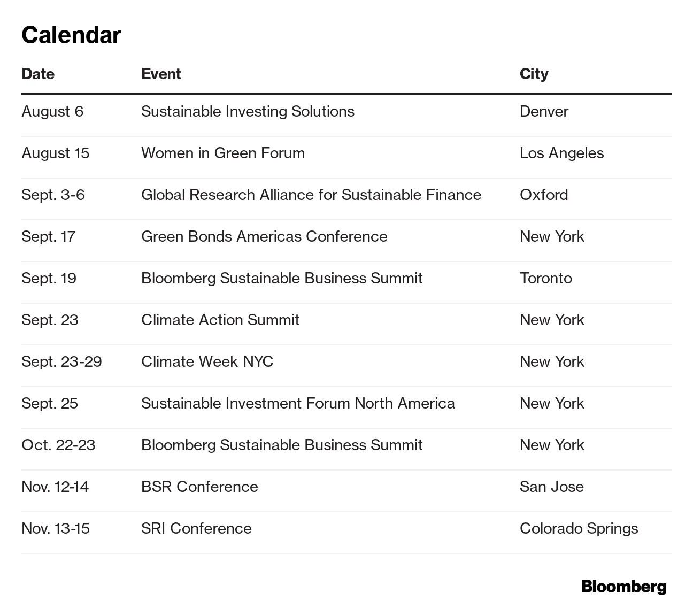Click the SRI Conference event
Image resolution: width=693 pixels, height=616 pixels.
coord(196,528)
